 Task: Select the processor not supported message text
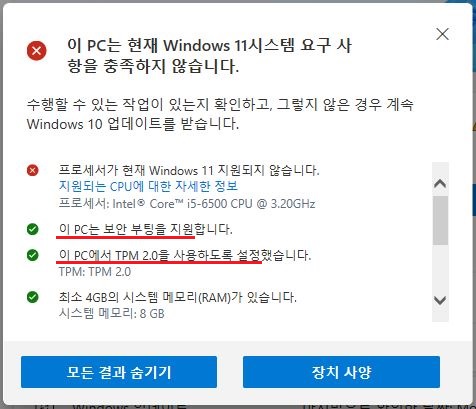tap(189, 170)
